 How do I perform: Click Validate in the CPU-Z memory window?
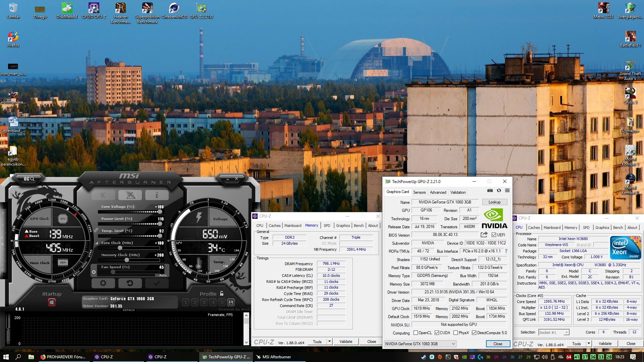pyautogui.click(x=346, y=342)
